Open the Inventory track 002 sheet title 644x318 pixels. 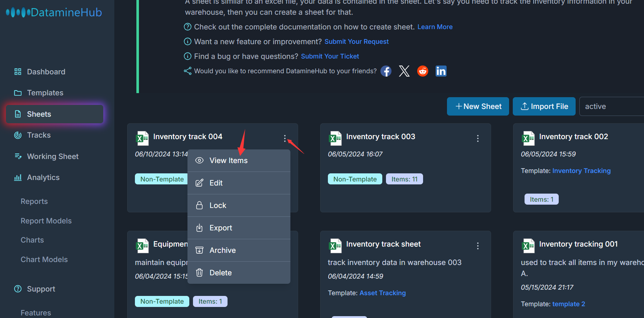[573, 137]
